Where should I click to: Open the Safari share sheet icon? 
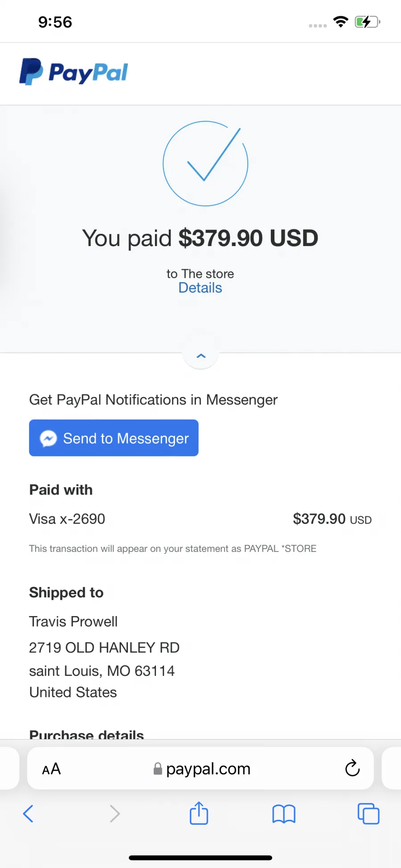coord(199,813)
